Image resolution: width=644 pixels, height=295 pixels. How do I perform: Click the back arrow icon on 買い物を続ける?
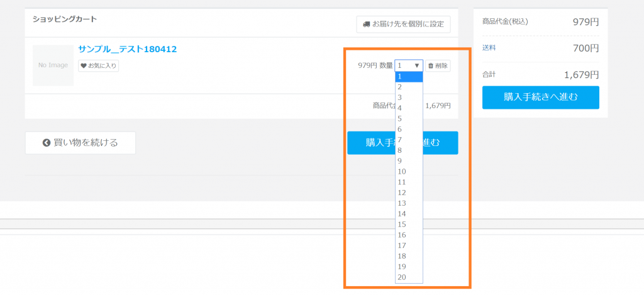pyautogui.click(x=46, y=143)
